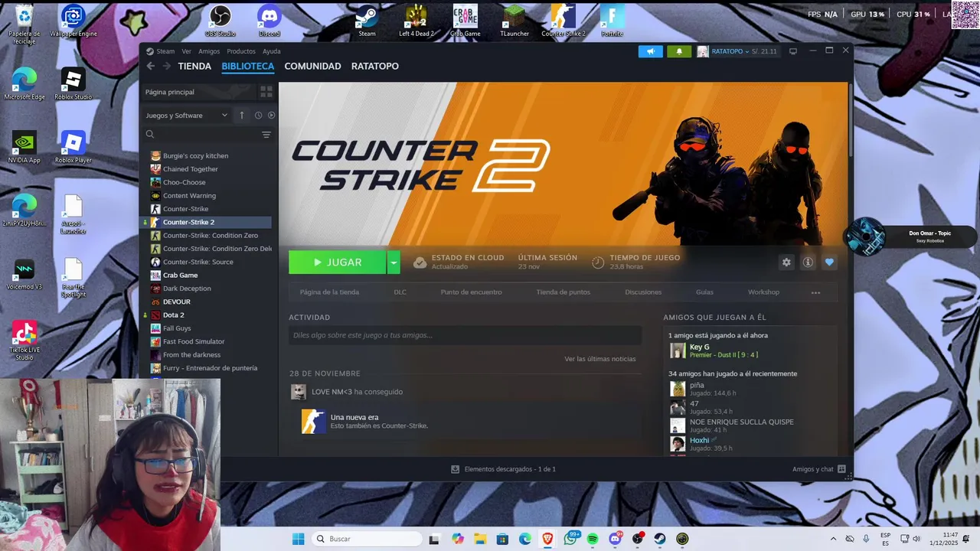The height and width of the screenshot is (551, 980).
Task: Open the Amigos y chat icon
Action: pyautogui.click(x=841, y=469)
